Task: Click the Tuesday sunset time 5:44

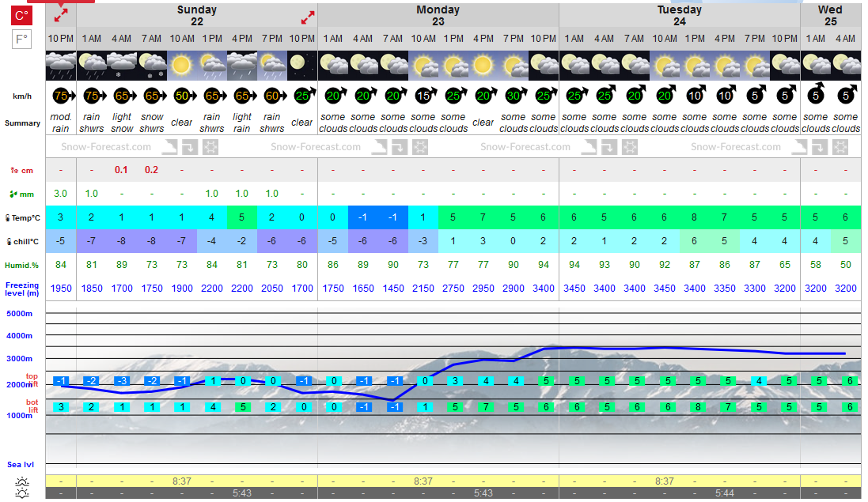Action: (x=725, y=493)
